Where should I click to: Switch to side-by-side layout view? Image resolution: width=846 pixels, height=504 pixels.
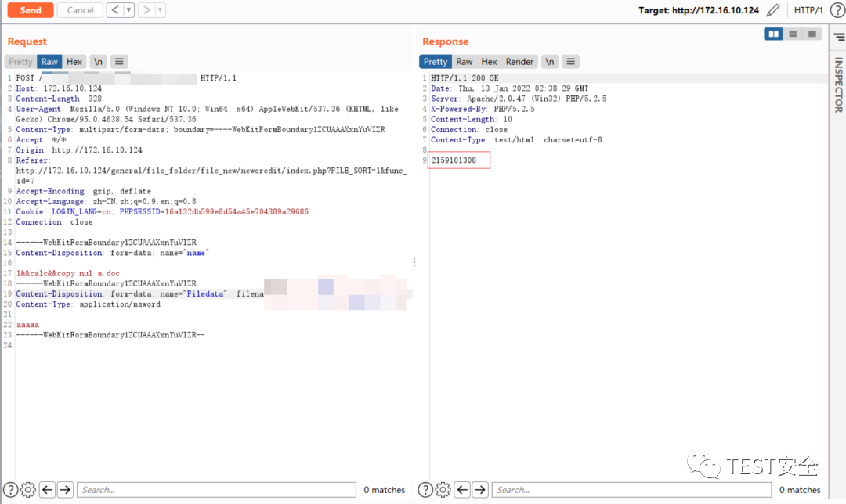click(x=773, y=34)
